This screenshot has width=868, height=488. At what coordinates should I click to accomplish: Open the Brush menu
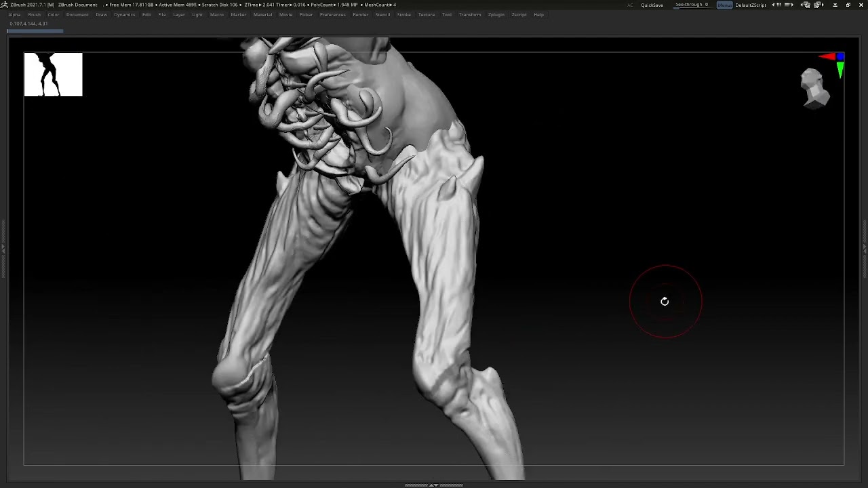(34, 14)
